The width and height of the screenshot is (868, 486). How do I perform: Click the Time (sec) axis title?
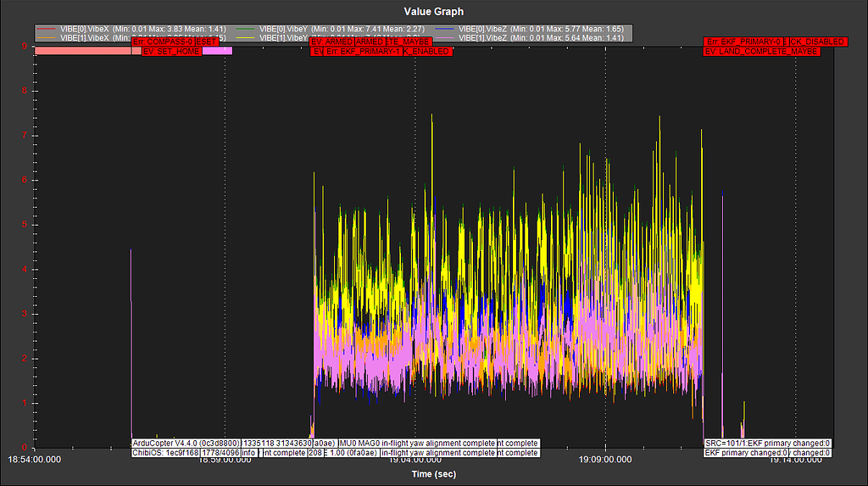tap(433, 472)
